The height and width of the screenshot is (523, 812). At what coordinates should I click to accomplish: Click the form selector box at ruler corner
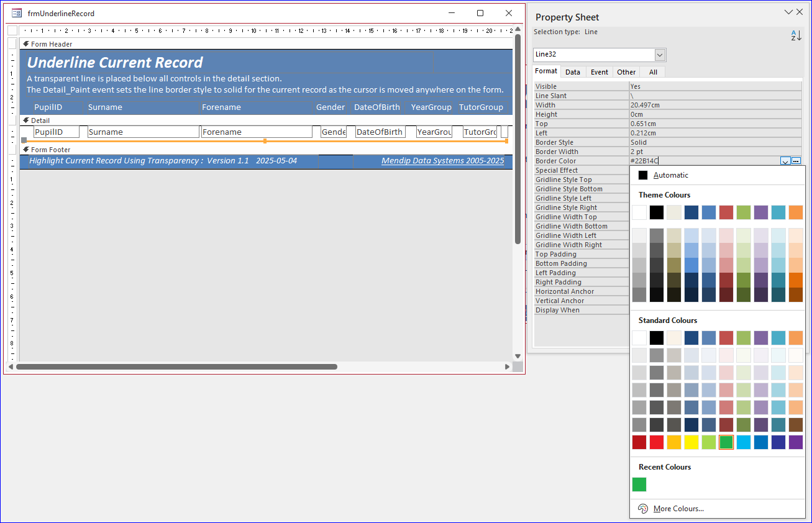[12, 30]
